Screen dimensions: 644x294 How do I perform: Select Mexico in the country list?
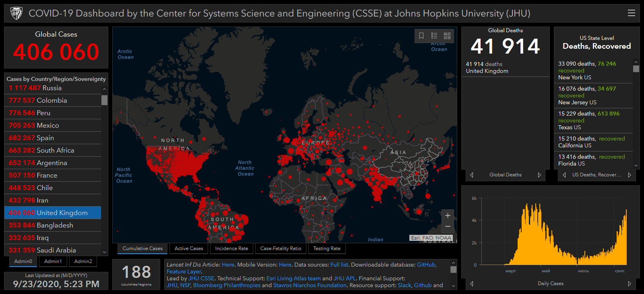[x=53, y=125]
